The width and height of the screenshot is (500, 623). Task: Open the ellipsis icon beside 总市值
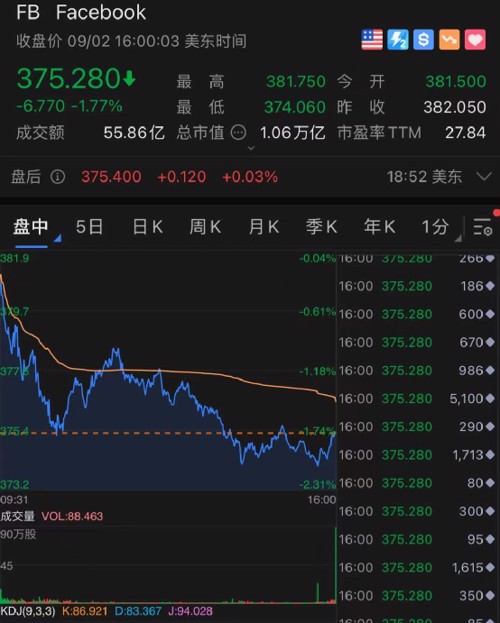[238, 132]
